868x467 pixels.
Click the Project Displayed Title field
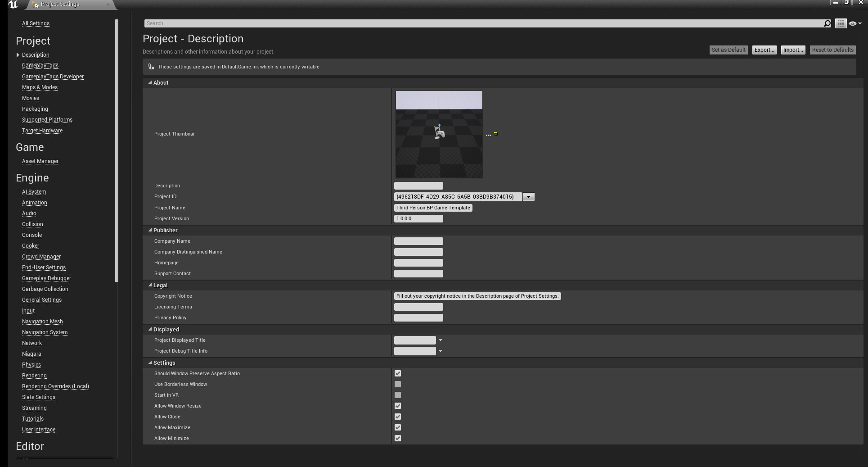[415, 340]
